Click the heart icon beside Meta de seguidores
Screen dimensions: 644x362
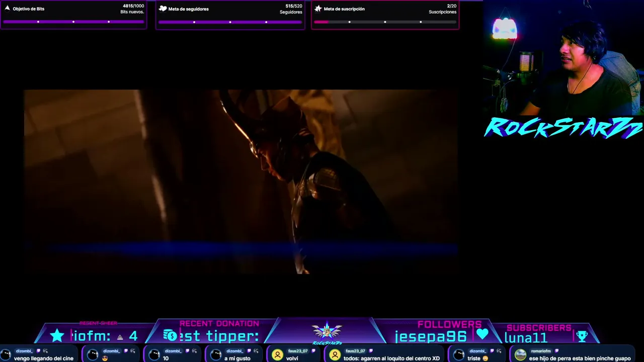[x=163, y=9]
